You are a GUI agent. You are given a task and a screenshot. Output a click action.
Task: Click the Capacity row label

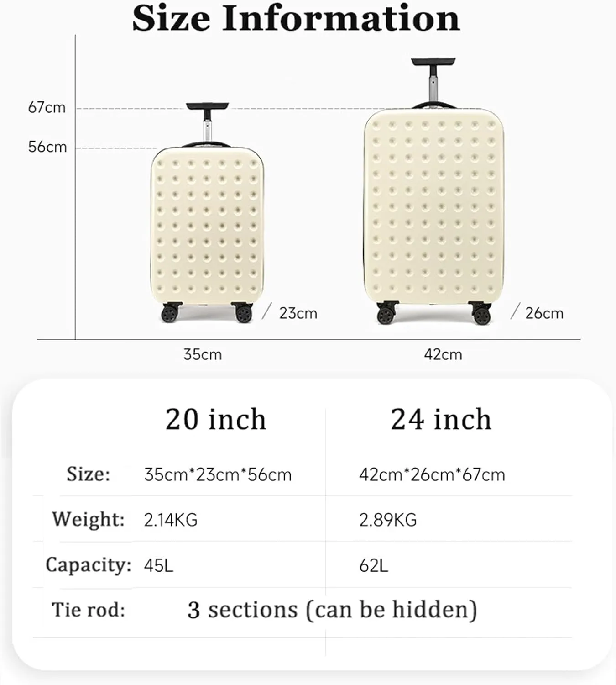[89, 565]
